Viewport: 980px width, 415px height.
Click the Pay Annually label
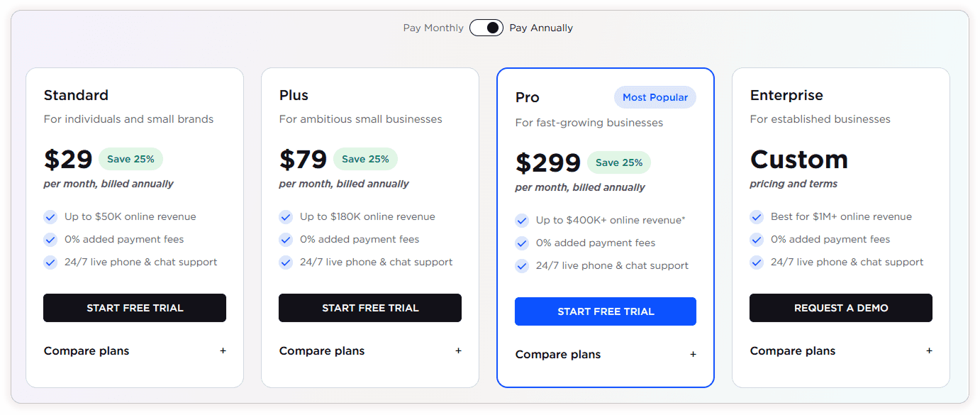click(541, 28)
